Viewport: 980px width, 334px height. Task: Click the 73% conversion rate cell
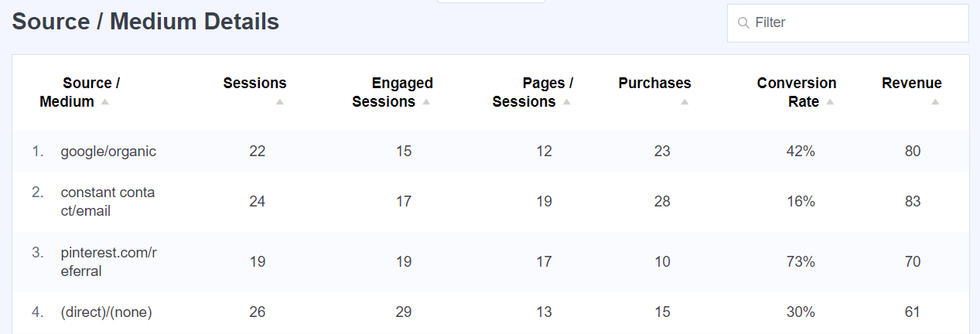point(800,262)
